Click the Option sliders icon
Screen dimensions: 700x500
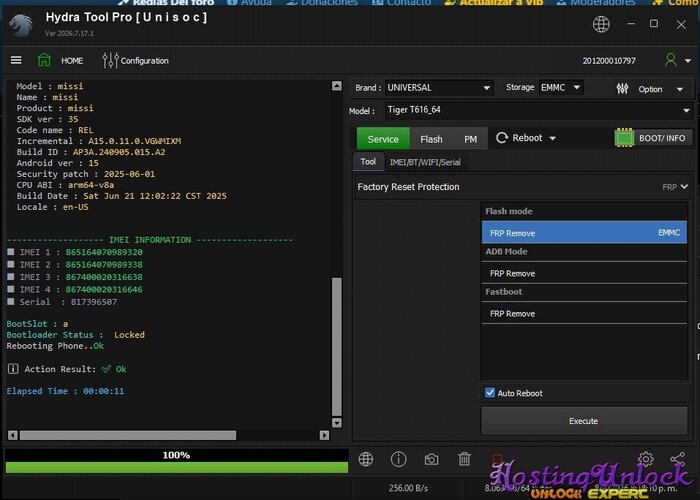[622, 88]
